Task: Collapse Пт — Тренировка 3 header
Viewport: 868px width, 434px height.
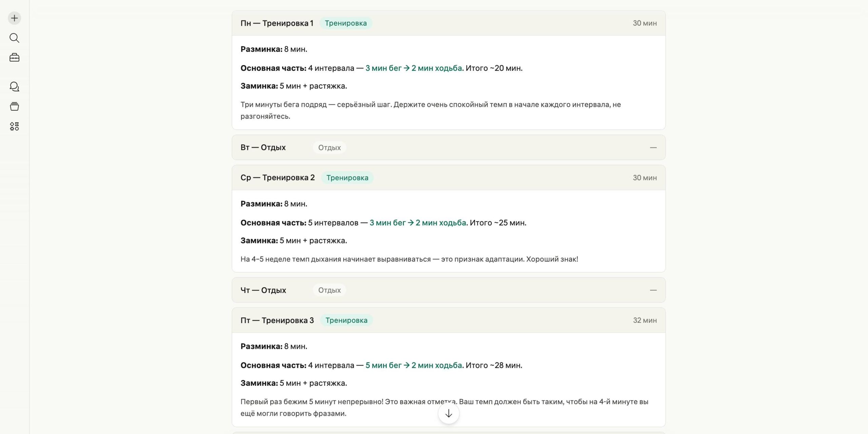Action: (x=277, y=320)
